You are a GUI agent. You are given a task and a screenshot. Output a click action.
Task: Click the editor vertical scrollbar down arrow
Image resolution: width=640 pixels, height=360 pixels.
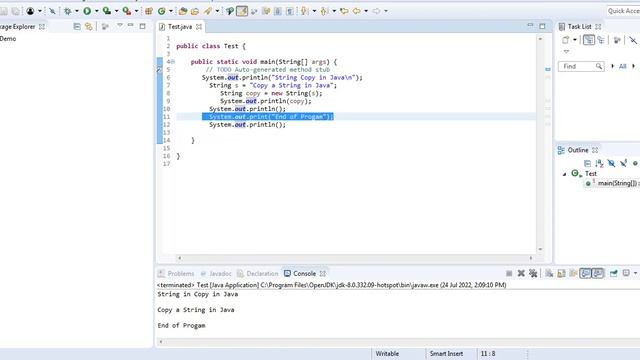(x=540, y=249)
